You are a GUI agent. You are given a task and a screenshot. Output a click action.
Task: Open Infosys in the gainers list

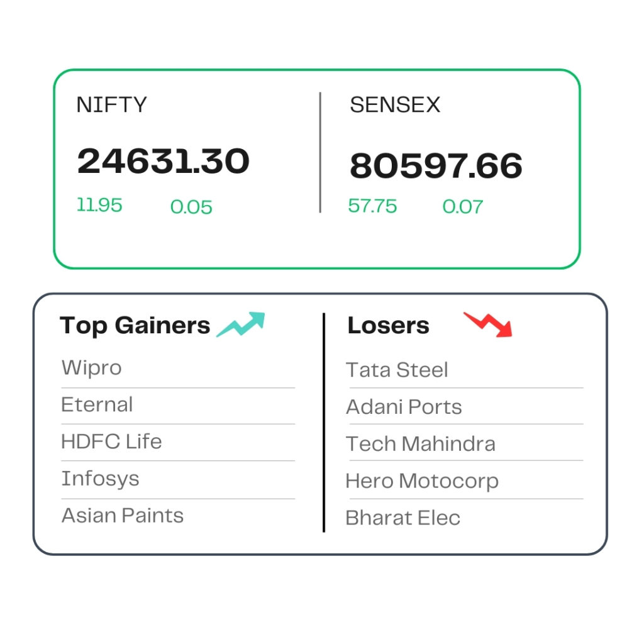[100, 479]
